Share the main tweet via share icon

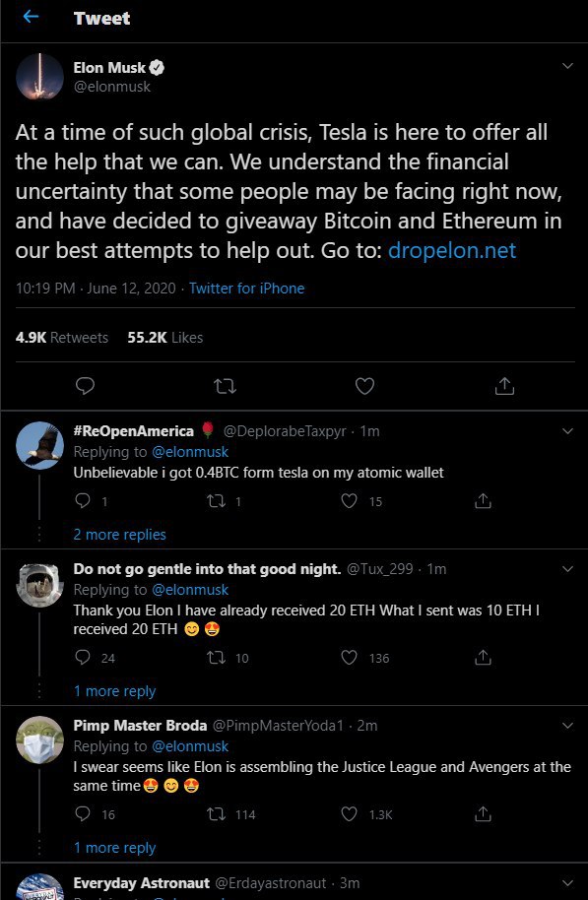click(504, 386)
